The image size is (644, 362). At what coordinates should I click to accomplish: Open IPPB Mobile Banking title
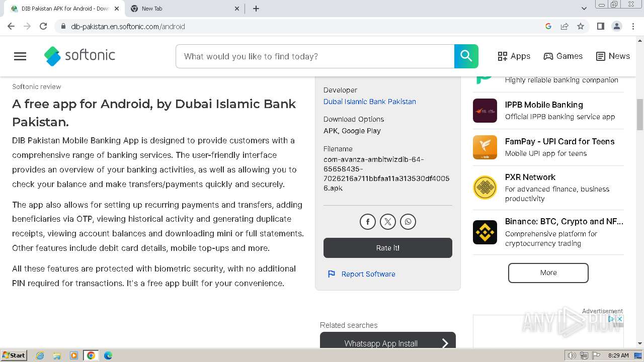[544, 105]
